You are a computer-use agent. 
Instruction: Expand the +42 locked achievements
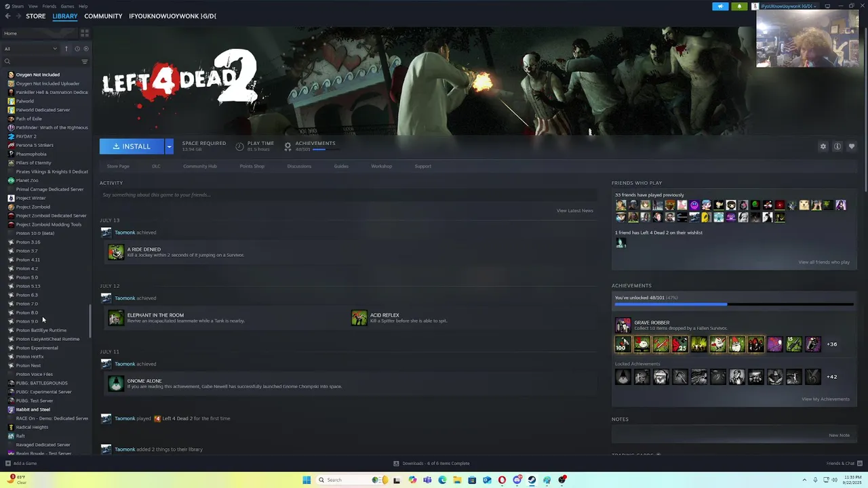point(831,377)
